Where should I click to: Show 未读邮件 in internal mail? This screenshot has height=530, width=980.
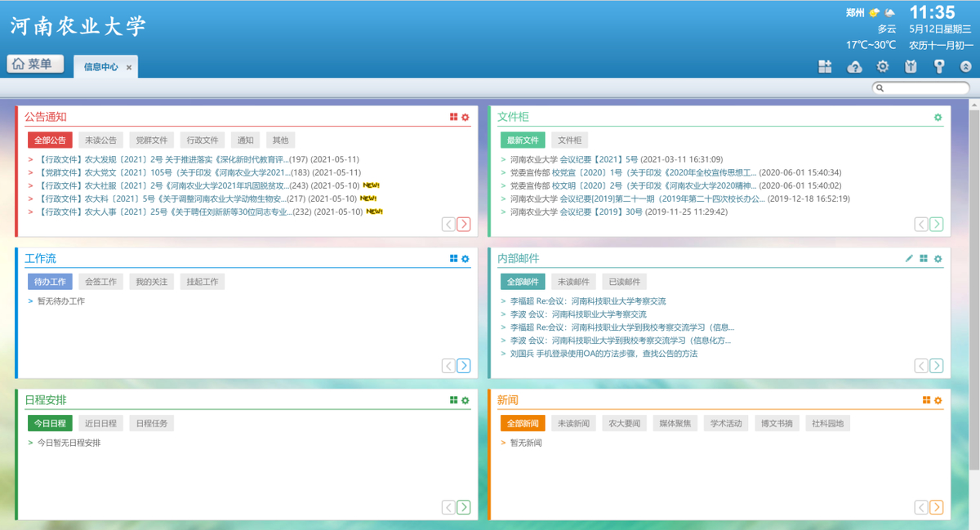pos(573,282)
